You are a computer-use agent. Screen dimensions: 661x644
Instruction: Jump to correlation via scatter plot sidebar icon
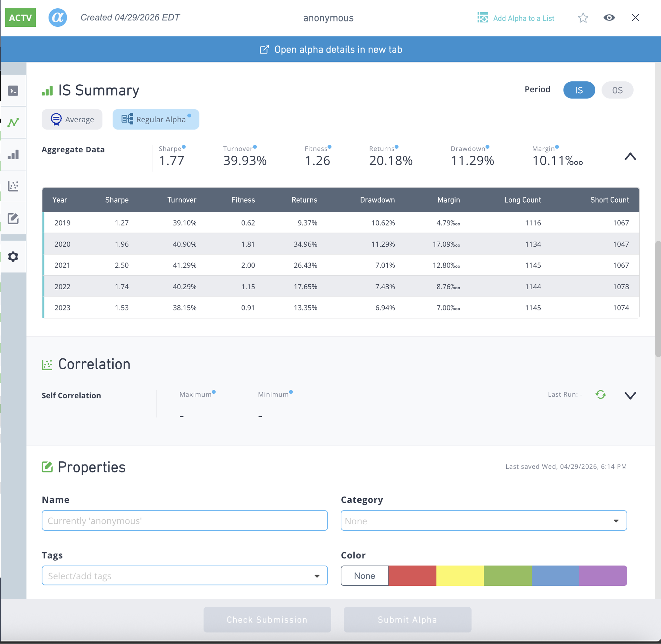13,186
